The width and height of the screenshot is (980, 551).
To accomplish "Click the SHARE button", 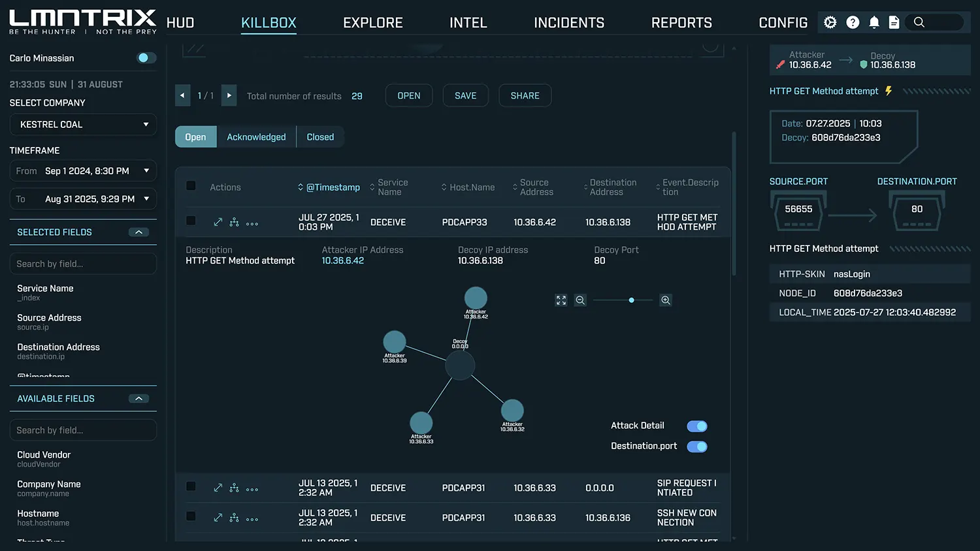I will coord(525,95).
